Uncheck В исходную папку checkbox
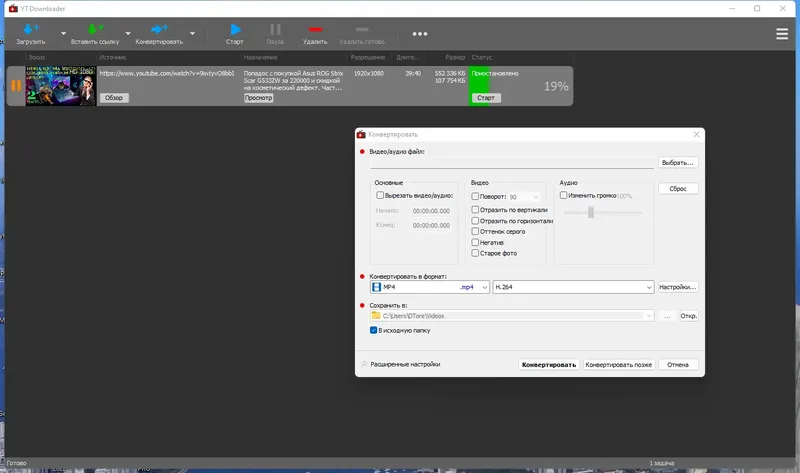The image size is (800, 473). click(x=373, y=330)
